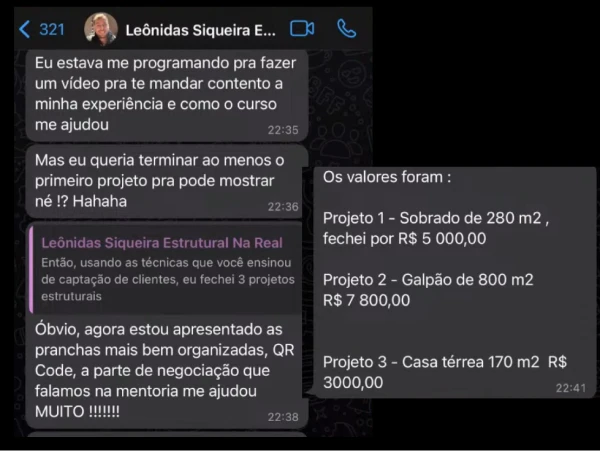Jump to quoted Leônidas Siqueira Estrutural Na Real reply
Image resolution: width=600 pixels, height=451 pixels.
(165, 269)
